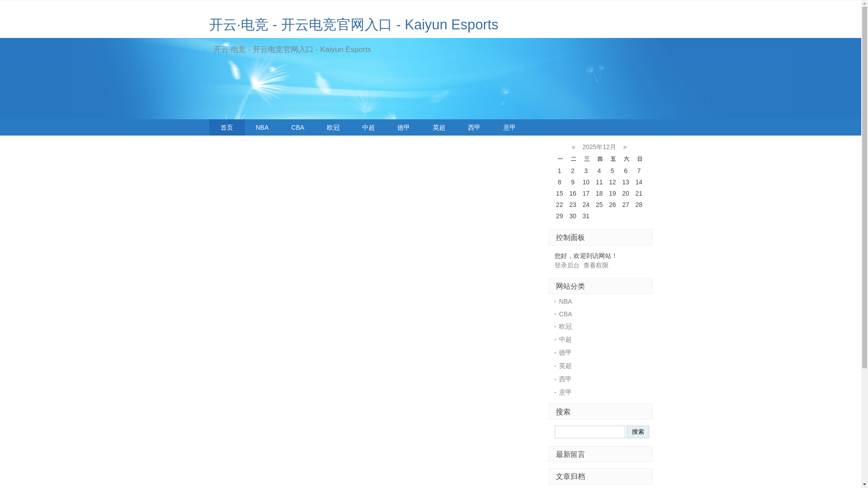The image size is (868, 488).
Task: Click the Kaiyun Esports site title link
Action: (x=354, y=24)
